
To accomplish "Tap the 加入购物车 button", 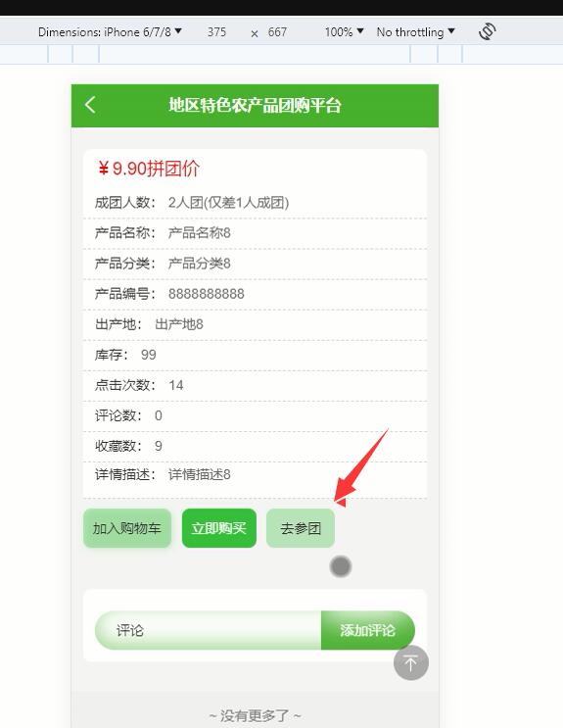I will [x=127, y=528].
